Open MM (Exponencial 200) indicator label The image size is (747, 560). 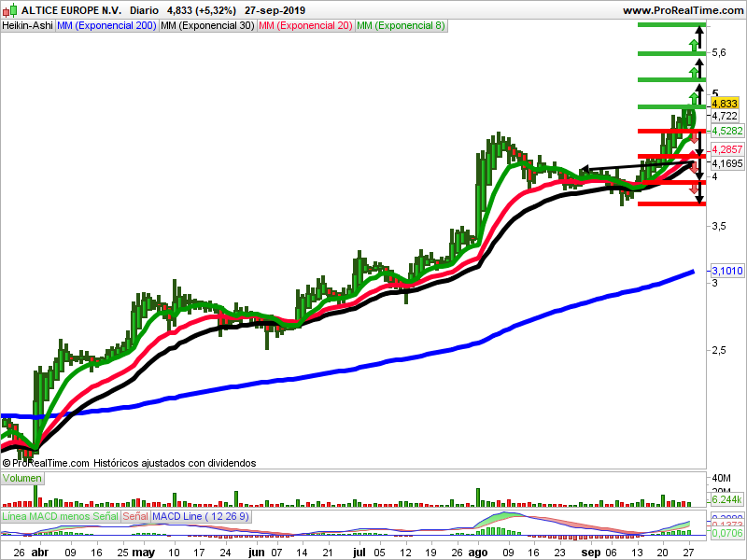click(106, 26)
